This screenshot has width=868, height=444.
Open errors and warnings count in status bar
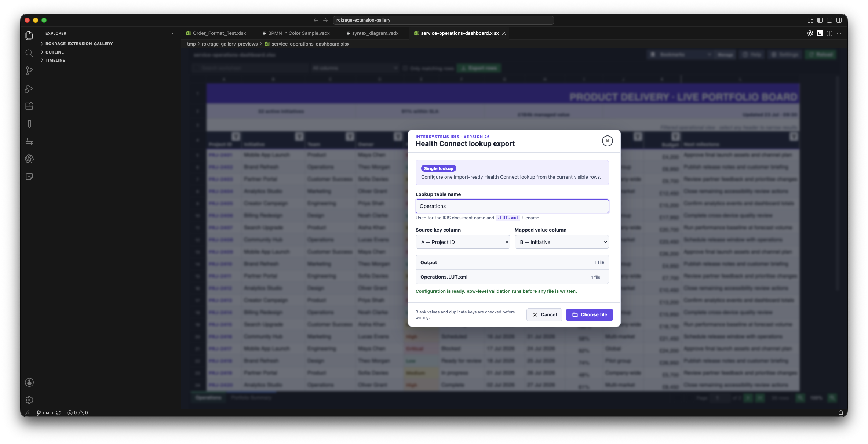(x=77, y=413)
